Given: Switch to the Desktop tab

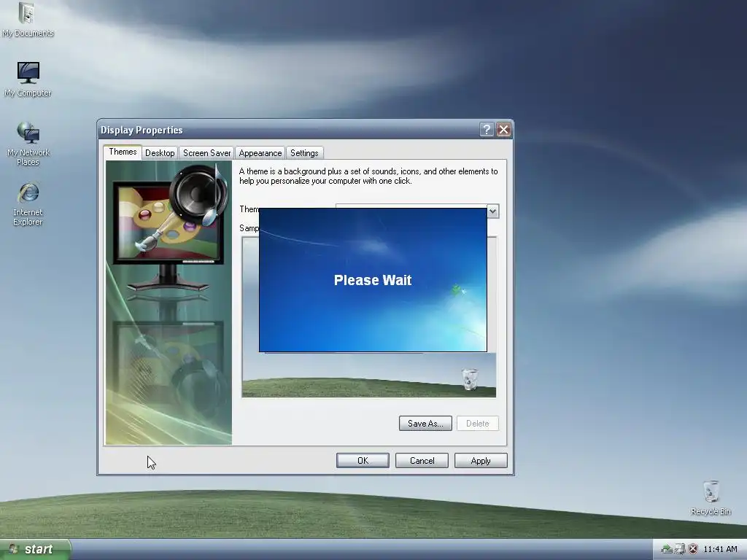Looking at the screenshot, I should 160,153.
